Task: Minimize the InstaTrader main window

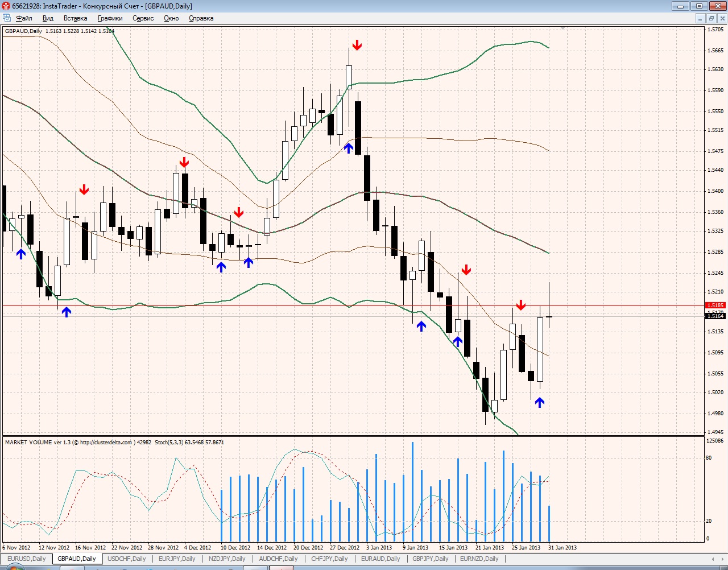Action: click(680, 6)
